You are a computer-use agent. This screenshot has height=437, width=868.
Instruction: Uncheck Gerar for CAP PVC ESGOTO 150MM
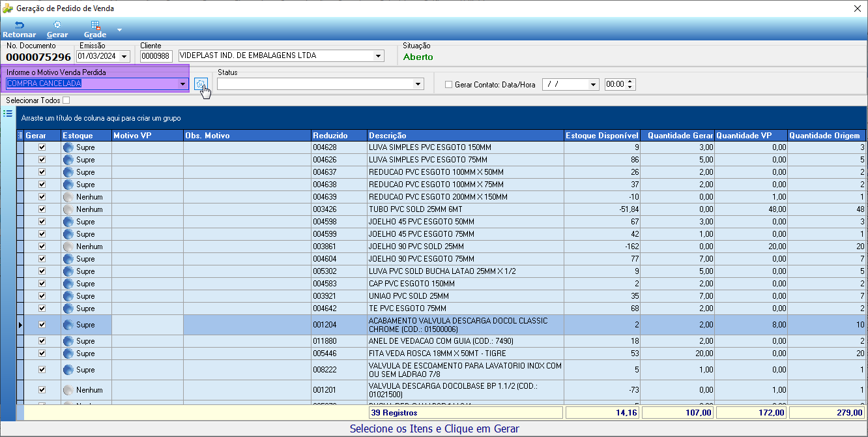tap(42, 284)
